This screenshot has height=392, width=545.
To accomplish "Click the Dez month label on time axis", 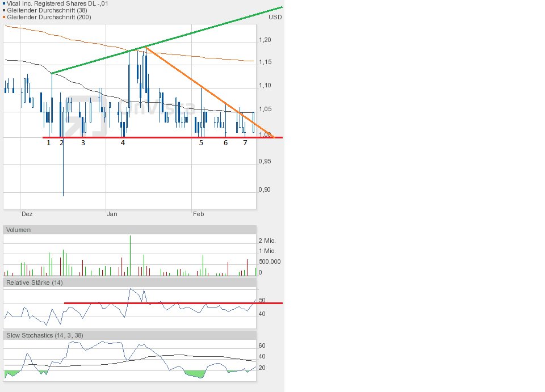I will point(27,214).
